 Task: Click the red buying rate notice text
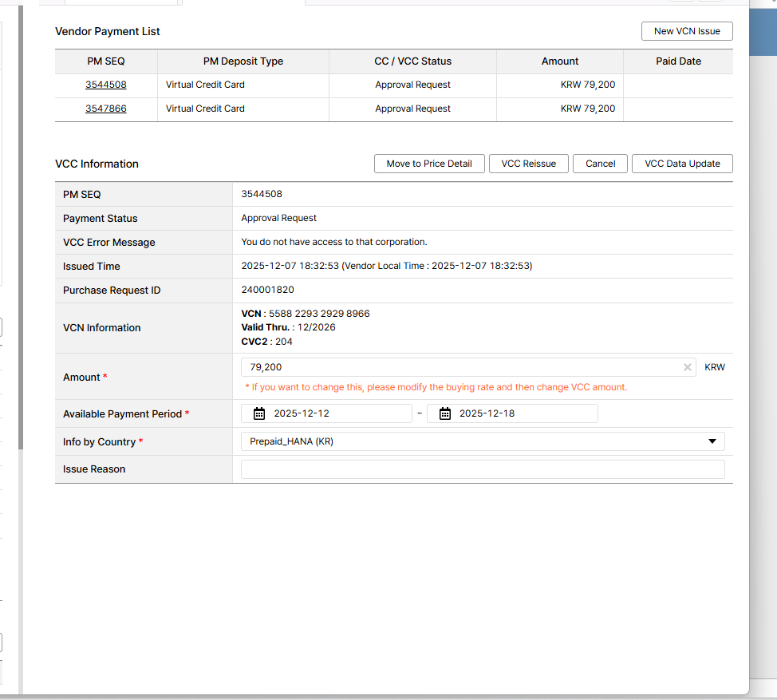(436, 387)
